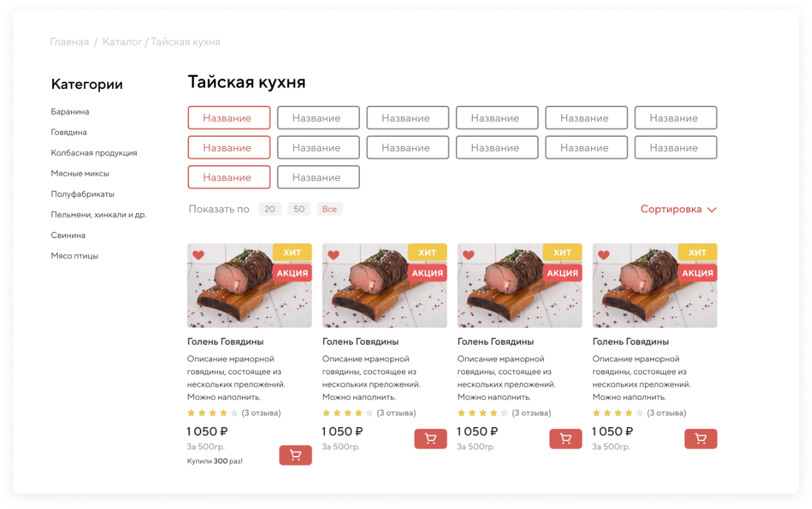Image resolution: width=812 pixels, height=509 pixels.
Task: Click the heart on the fourth product
Action: (603, 254)
